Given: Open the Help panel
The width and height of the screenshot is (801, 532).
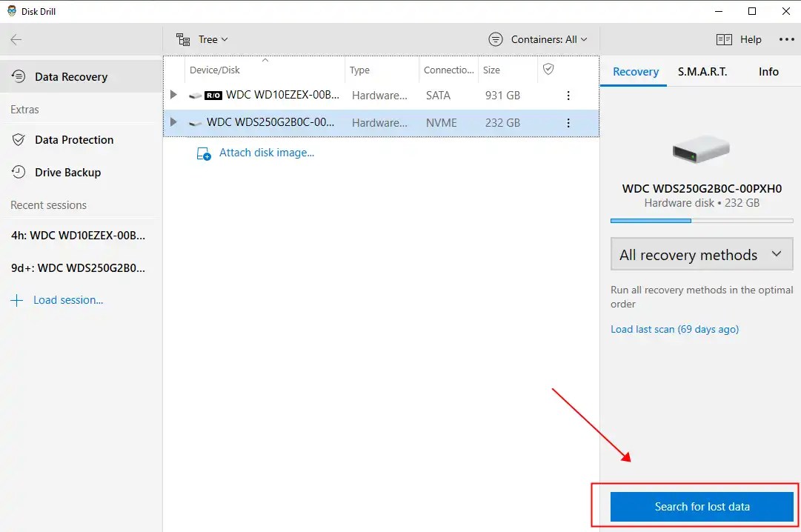Looking at the screenshot, I should coord(739,39).
